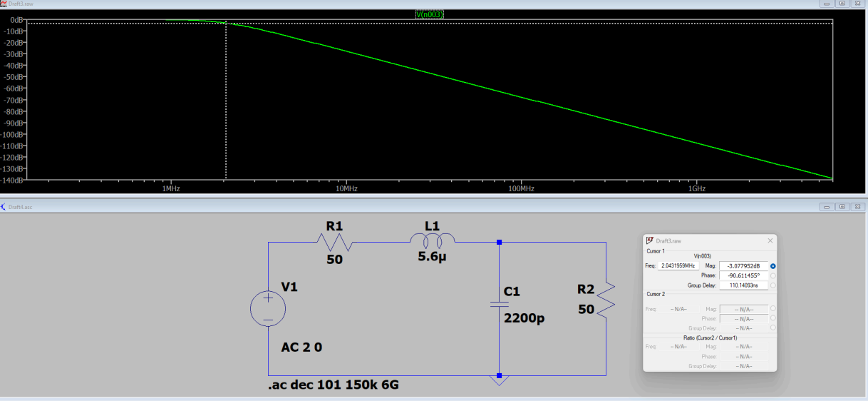This screenshot has height=401, width=868.
Task: Click the -70dB label on the vertical axis
Action: point(14,100)
